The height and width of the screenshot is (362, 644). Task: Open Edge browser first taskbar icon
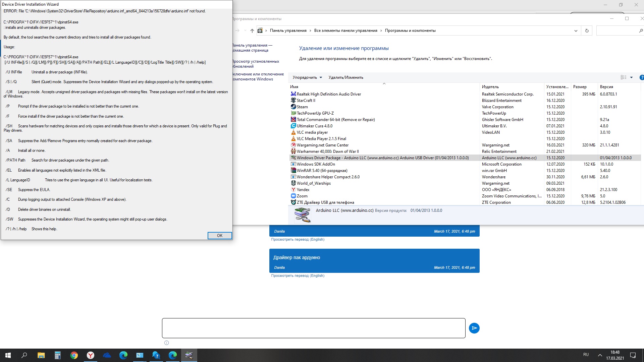pyautogui.click(x=123, y=355)
